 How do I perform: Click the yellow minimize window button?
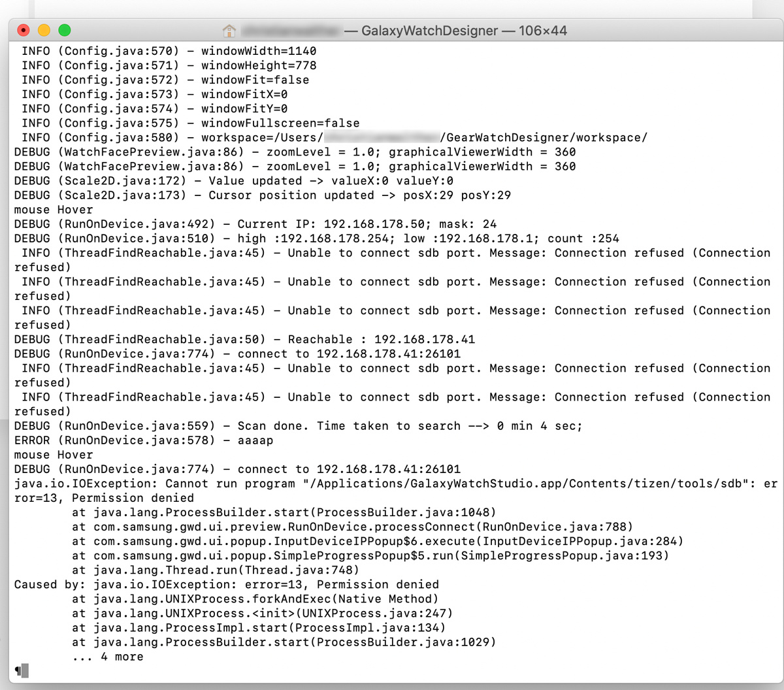coord(44,30)
